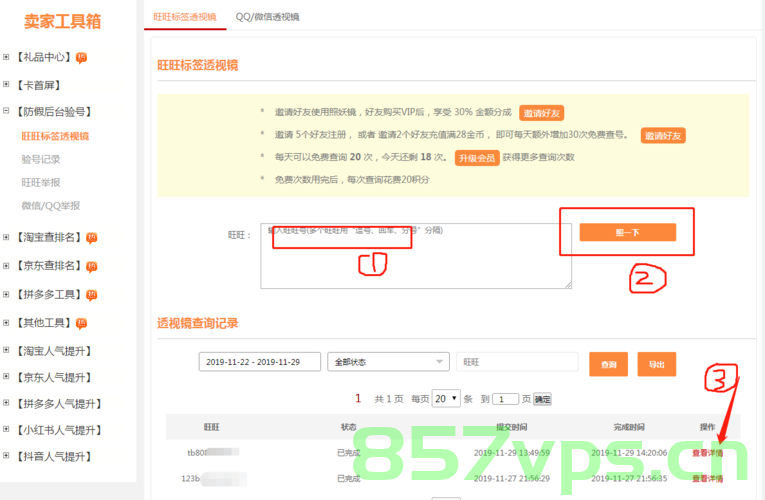This screenshot has width=765, height=500.
Task: Open 【抖音人气提升】 menu item
Action: 54,456
